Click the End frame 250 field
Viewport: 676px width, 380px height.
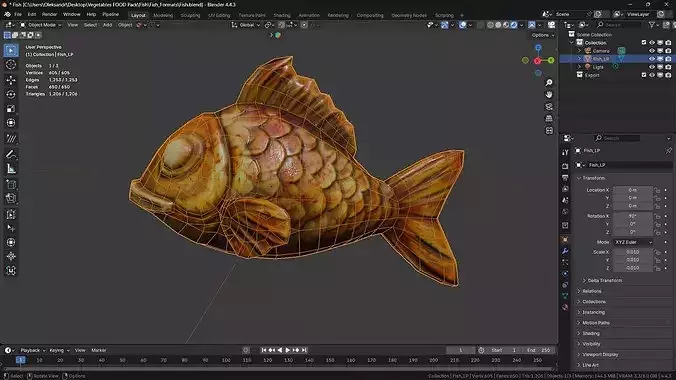pyautogui.click(x=539, y=350)
